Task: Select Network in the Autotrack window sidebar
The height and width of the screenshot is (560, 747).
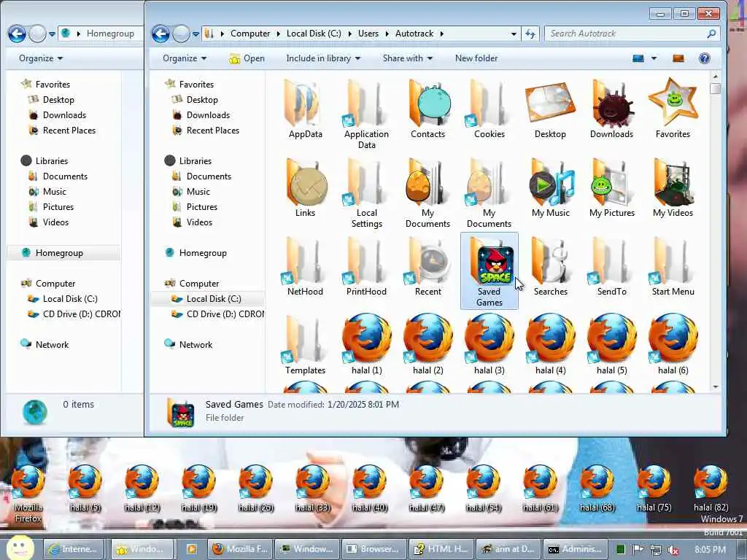Action: [x=189, y=344]
